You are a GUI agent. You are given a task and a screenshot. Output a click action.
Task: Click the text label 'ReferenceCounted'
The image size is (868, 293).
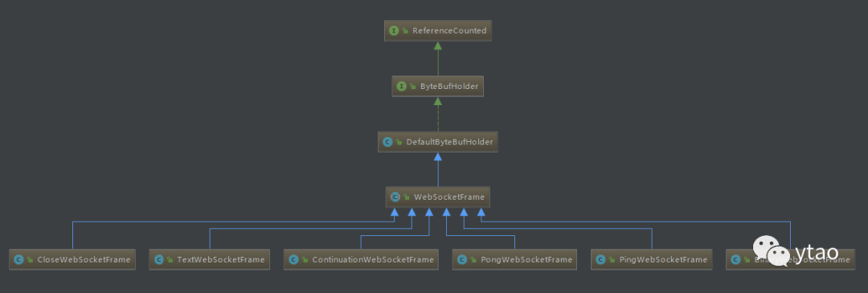point(449,31)
